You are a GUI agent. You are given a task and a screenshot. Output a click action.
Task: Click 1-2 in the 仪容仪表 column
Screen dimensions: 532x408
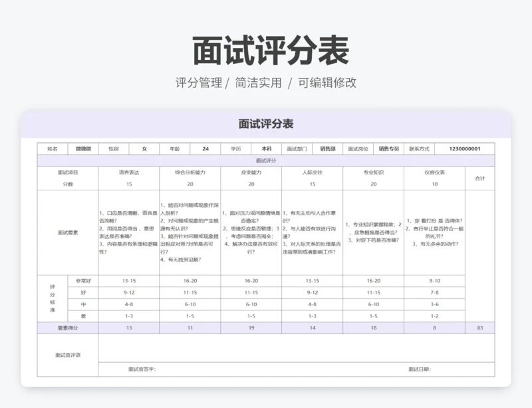[x=435, y=316]
